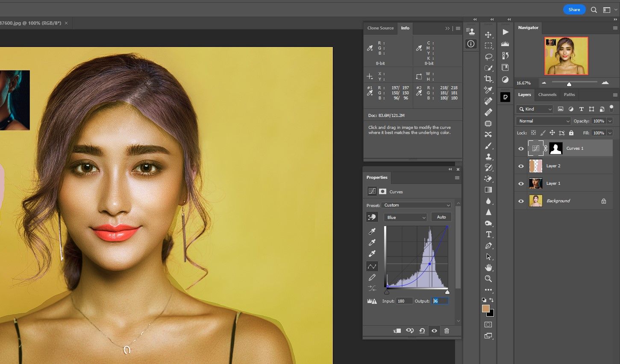This screenshot has width=620, height=364.
Task: Open the Edit Toolbar three-dots menu
Action: (x=488, y=290)
